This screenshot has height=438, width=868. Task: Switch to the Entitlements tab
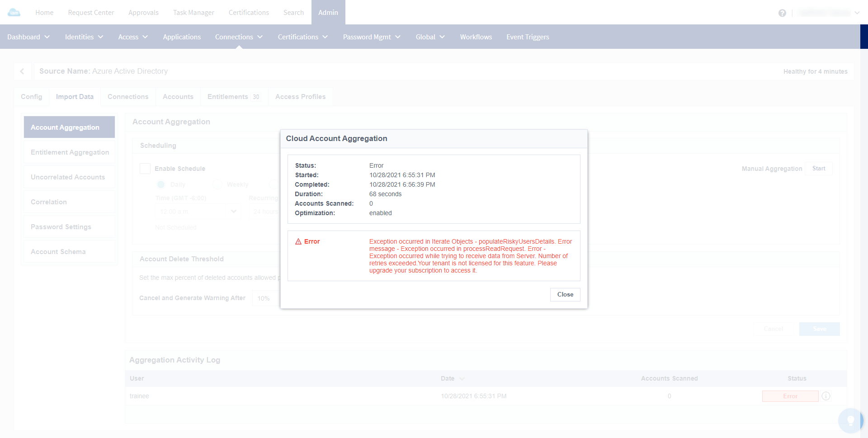tap(234, 97)
